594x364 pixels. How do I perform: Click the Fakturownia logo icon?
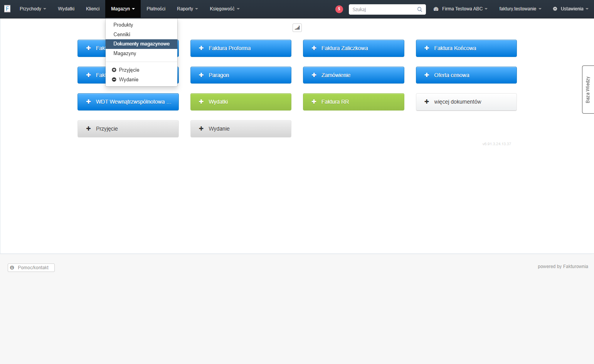(x=7, y=8)
